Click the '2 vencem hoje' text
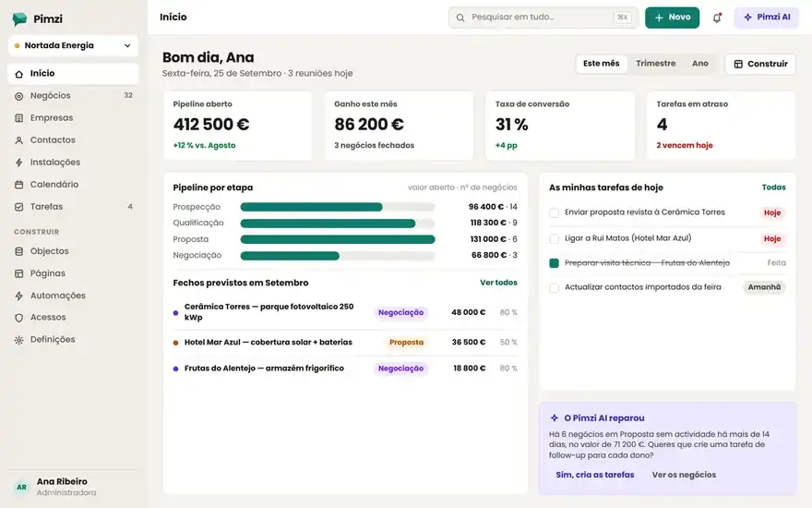The width and height of the screenshot is (812, 508). coord(685,146)
